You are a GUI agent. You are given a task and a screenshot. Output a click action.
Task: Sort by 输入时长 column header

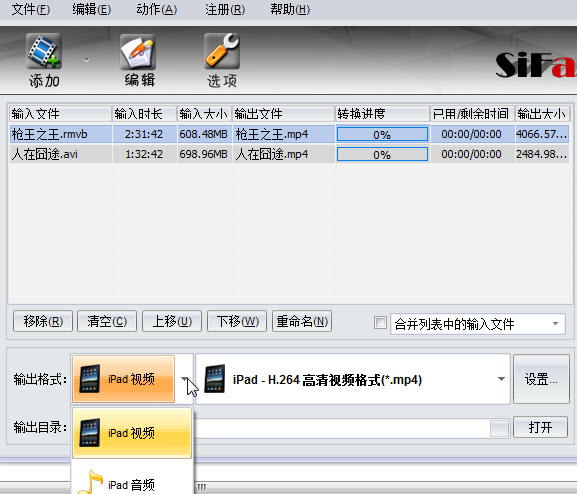pyautogui.click(x=145, y=114)
